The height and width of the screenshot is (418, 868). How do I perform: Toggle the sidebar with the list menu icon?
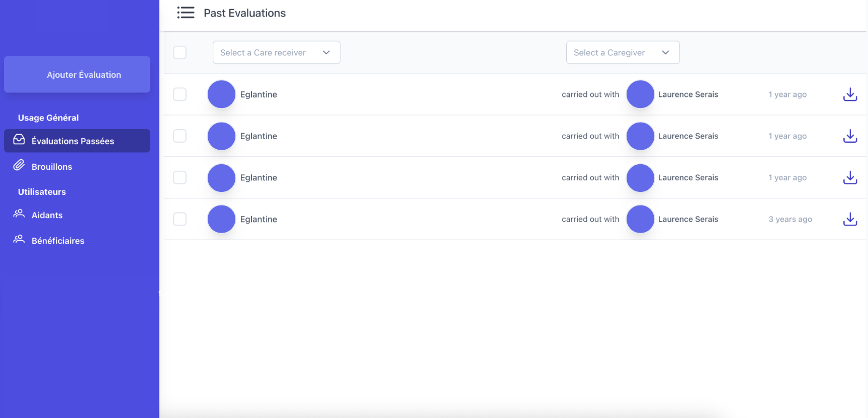click(186, 13)
